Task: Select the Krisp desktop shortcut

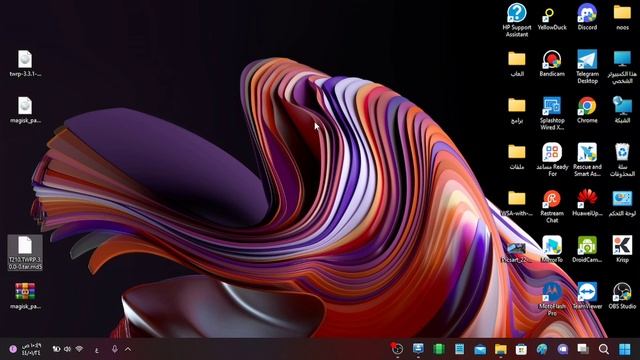Action: tap(622, 249)
